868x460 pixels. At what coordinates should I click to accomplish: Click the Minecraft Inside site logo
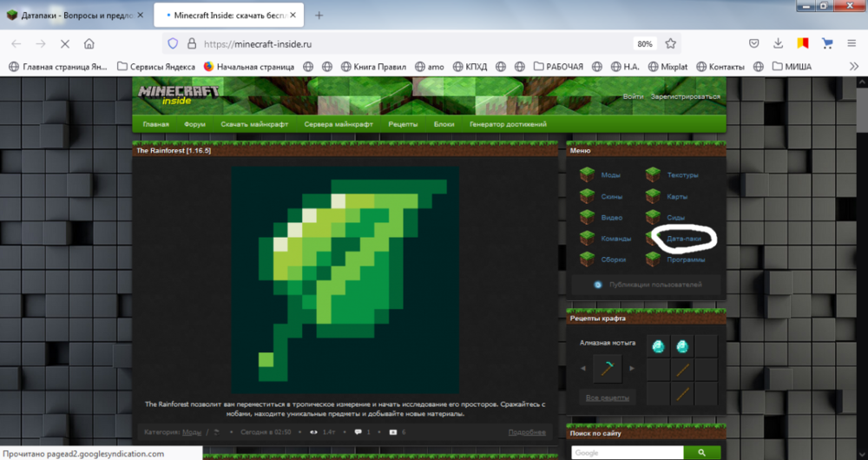click(178, 95)
